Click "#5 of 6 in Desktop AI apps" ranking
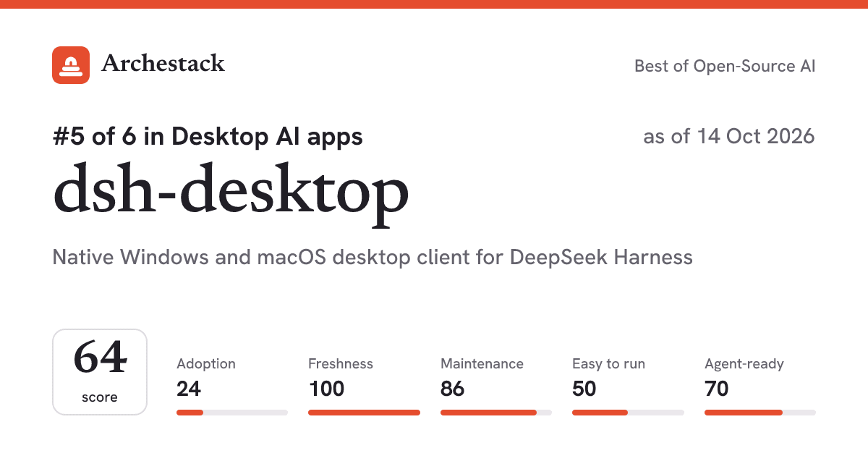Image resolution: width=868 pixels, height=456 pixels. 208,136
